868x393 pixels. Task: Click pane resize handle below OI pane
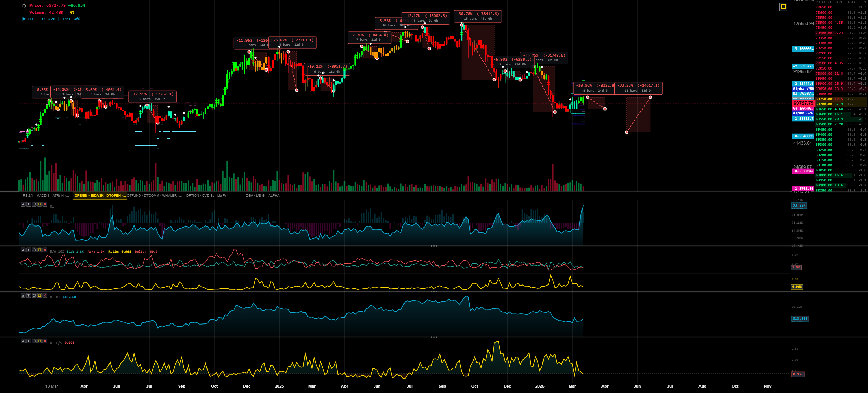[x=434, y=246]
